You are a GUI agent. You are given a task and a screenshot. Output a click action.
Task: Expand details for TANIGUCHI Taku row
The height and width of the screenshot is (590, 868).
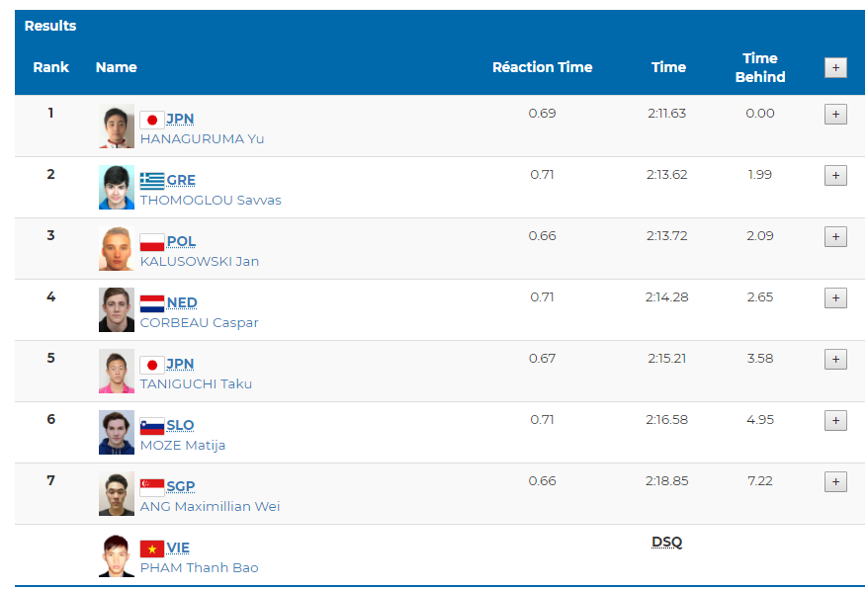835,359
